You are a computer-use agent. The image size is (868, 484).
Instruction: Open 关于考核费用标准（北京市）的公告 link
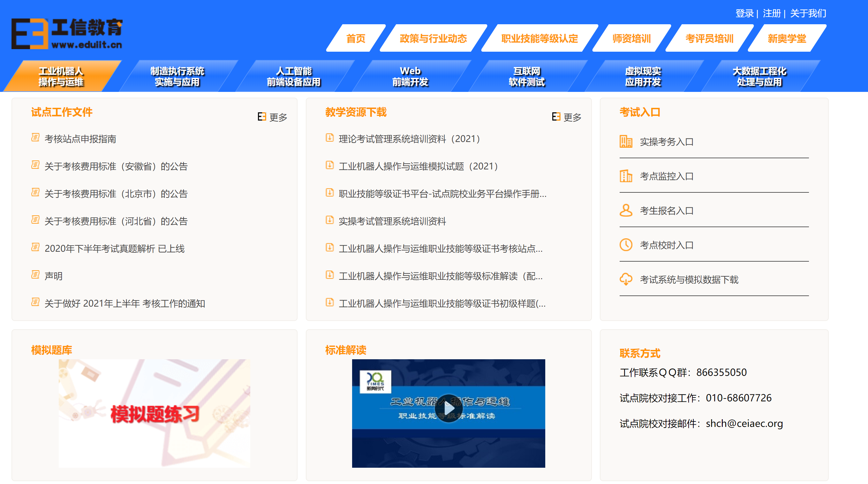116,194
